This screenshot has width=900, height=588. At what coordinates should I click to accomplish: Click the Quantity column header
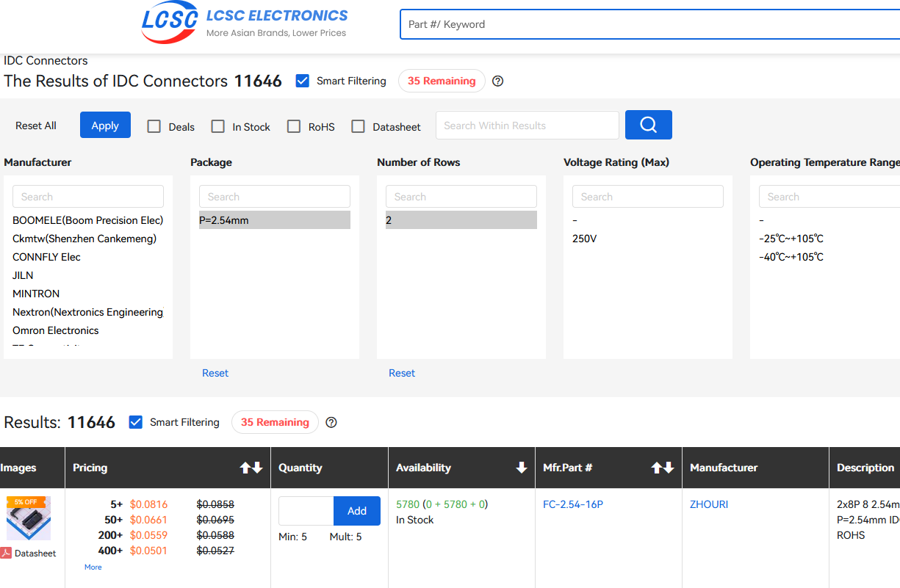[300, 468]
